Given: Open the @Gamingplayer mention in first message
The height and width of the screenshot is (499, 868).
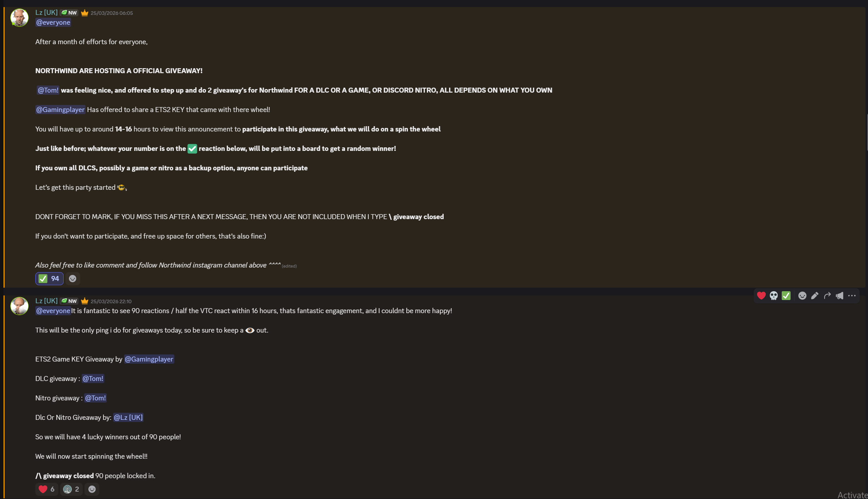Looking at the screenshot, I should (60, 110).
